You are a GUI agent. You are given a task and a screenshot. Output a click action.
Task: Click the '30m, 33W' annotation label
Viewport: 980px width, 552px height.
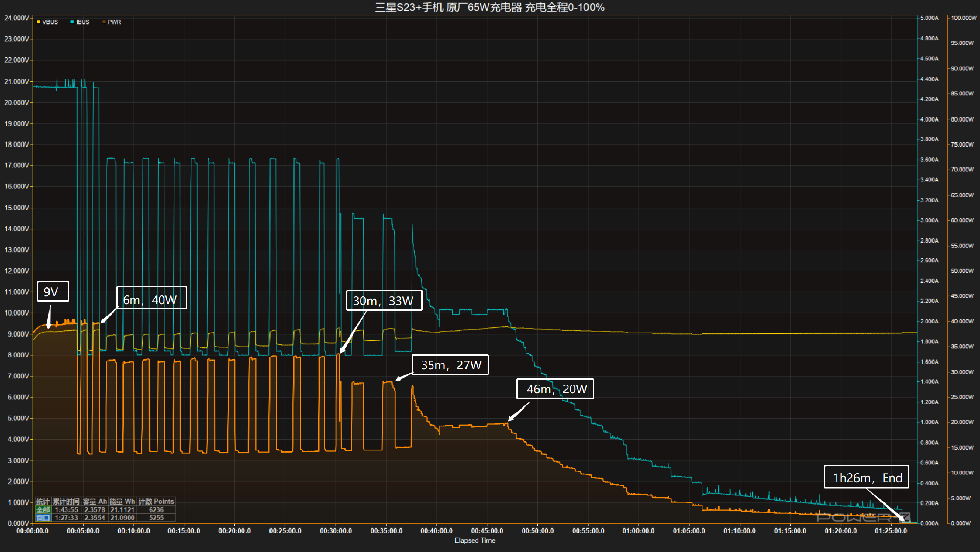384,301
